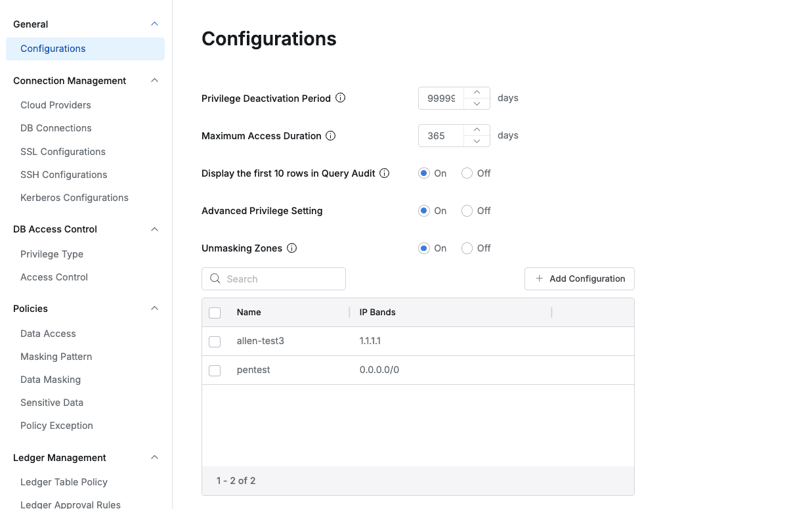Click info icon beside Display first 10 rows
The image size is (812, 509).
click(x=385, y=173)
